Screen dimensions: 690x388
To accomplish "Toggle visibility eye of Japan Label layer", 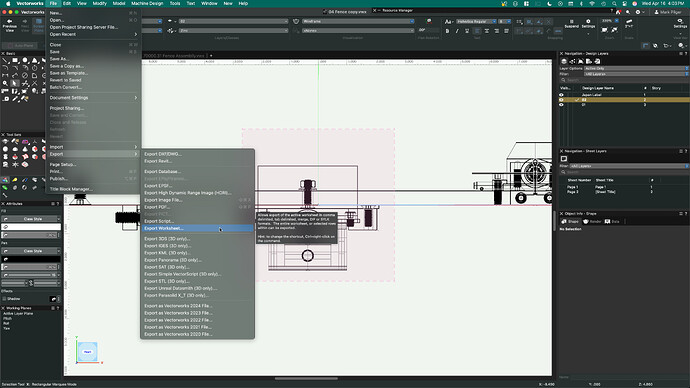I will pos(561,95).
